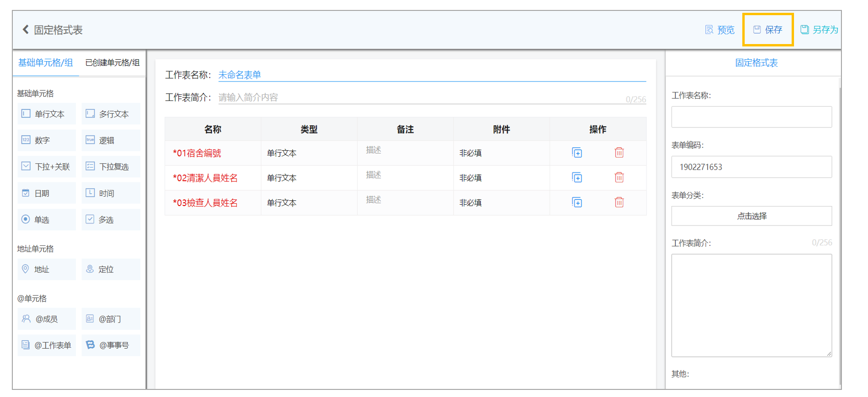Delete the 02清潔人員姓名 row
The width and height of the screenshot is (868, 397).
coord(619,178)
